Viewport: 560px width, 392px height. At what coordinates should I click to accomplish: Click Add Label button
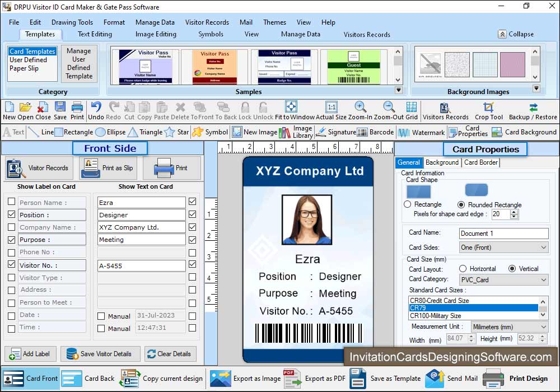[x=30, y=354]
